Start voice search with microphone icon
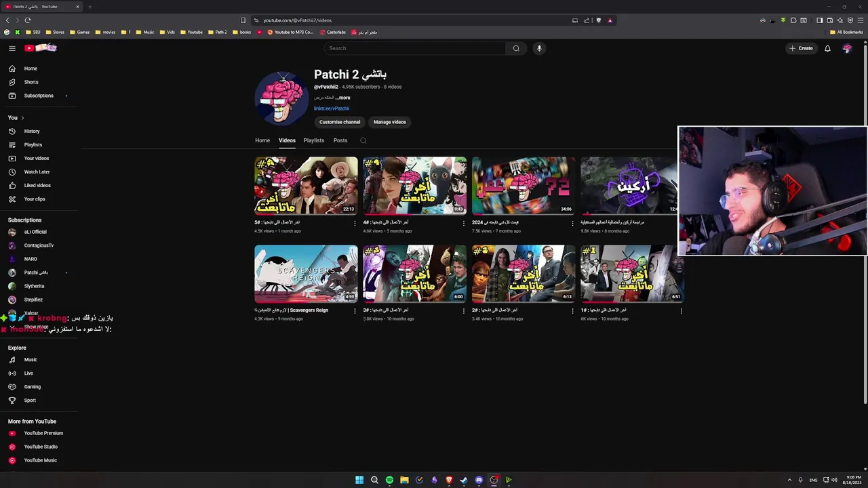This screenshot has height=488, width=868. pos(540,48)
